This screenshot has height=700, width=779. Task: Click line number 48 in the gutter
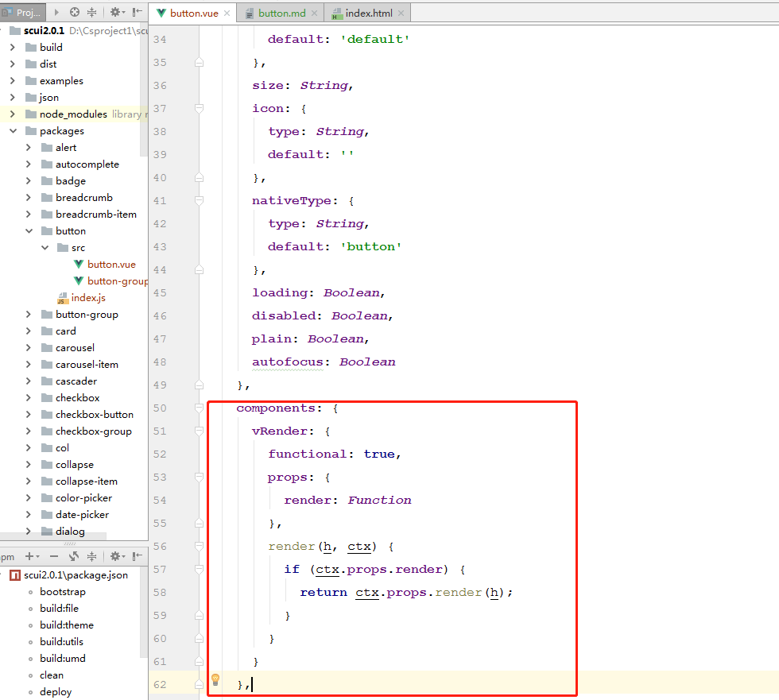pyautogui.click(x=160, y=362)
